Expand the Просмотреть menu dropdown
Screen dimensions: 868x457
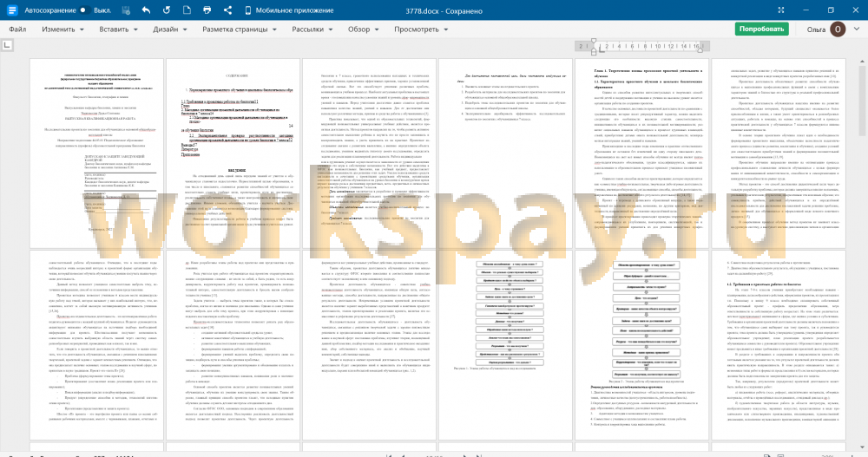(x=421, y=29)
